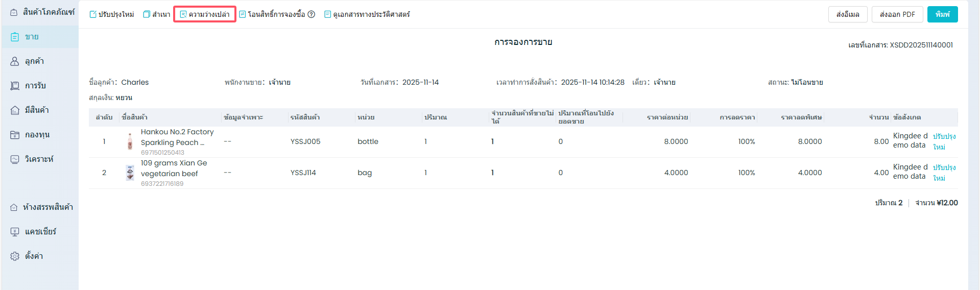The width and height of the screenshot is (980, 290).
Task: Click the ความว่างเปล่า toolbar button
Action: tap(205, 14)
